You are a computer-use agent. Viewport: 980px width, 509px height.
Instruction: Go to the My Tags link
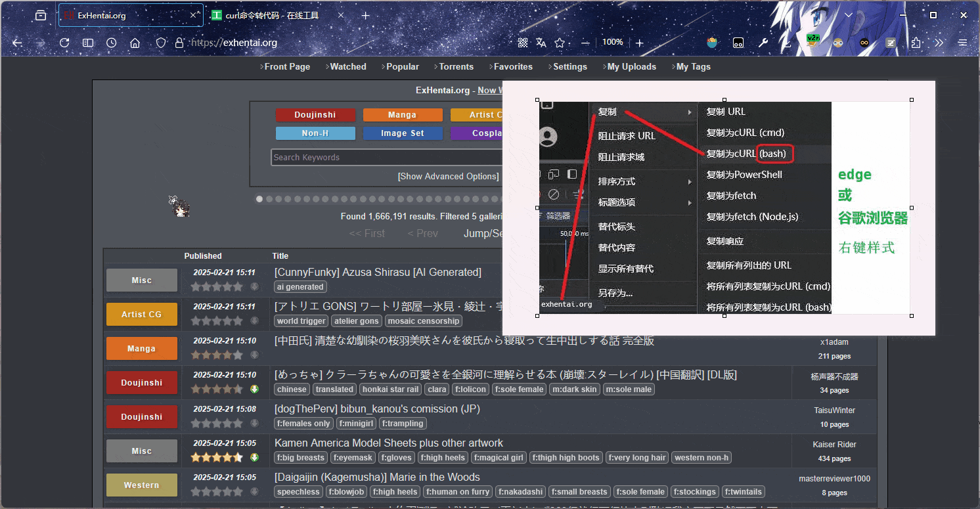pos(693,66)
